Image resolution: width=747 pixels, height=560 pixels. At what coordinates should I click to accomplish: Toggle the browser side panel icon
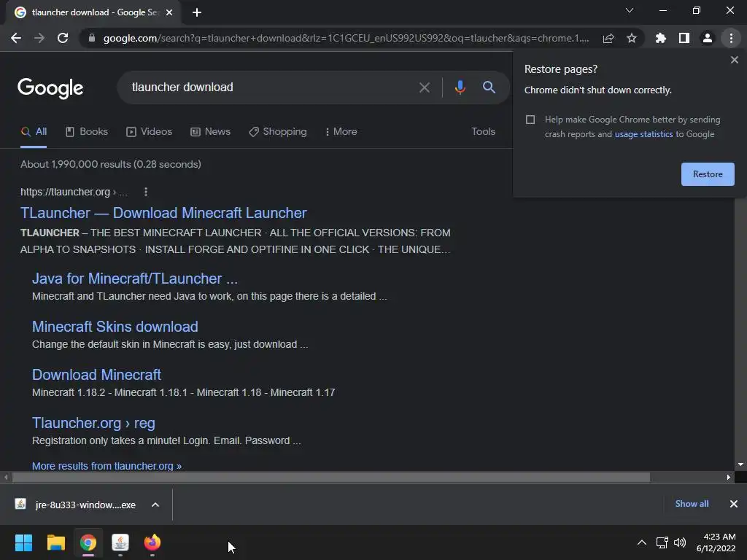(x=684, y=38)
